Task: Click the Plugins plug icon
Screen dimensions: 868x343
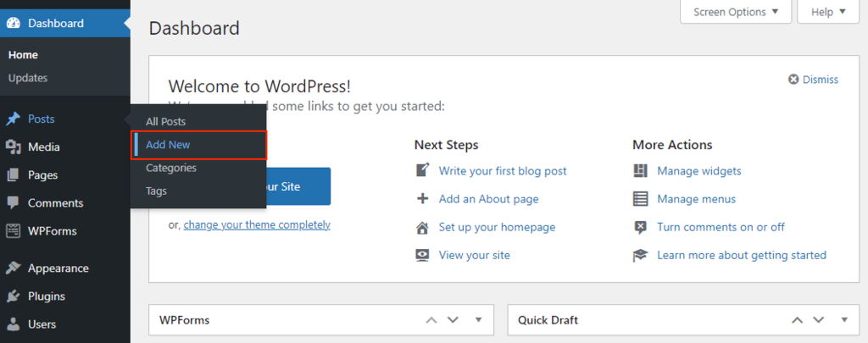Action: (13, 296)
